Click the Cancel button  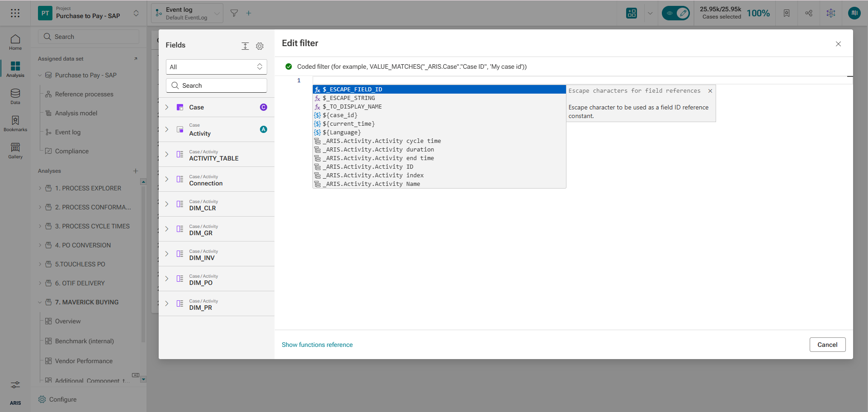tap(827, 345)
